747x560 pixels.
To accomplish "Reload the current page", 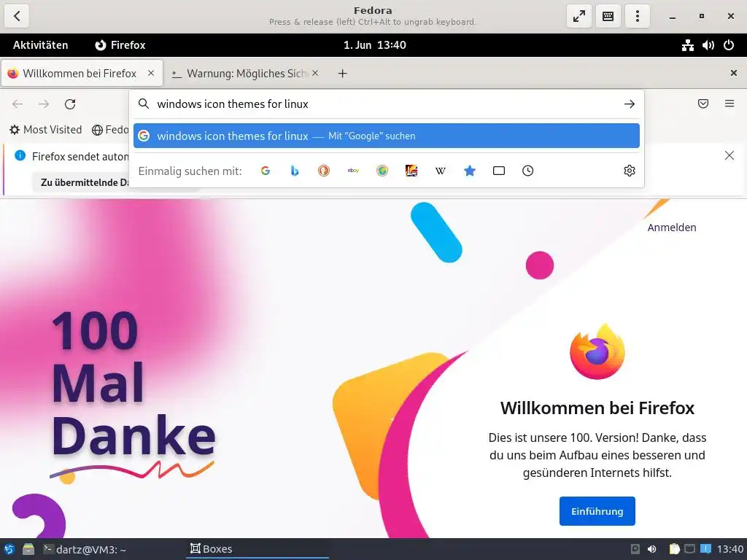I will click(x=70, y=104).
